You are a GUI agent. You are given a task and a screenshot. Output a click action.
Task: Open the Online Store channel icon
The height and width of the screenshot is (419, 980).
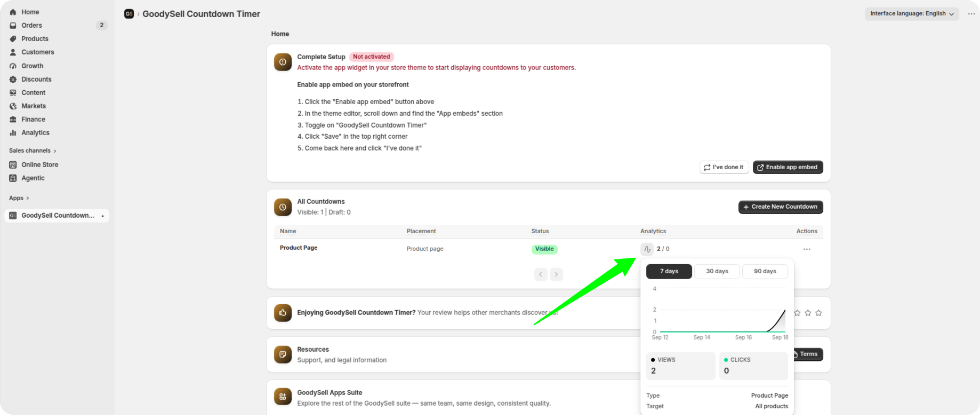pyautogui.click(x=13, y=164)
